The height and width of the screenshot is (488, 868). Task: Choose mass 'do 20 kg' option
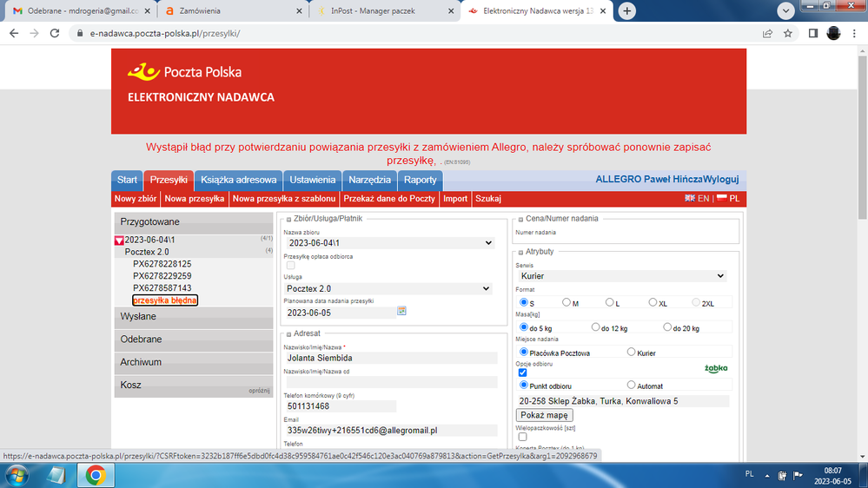(667, 327)
